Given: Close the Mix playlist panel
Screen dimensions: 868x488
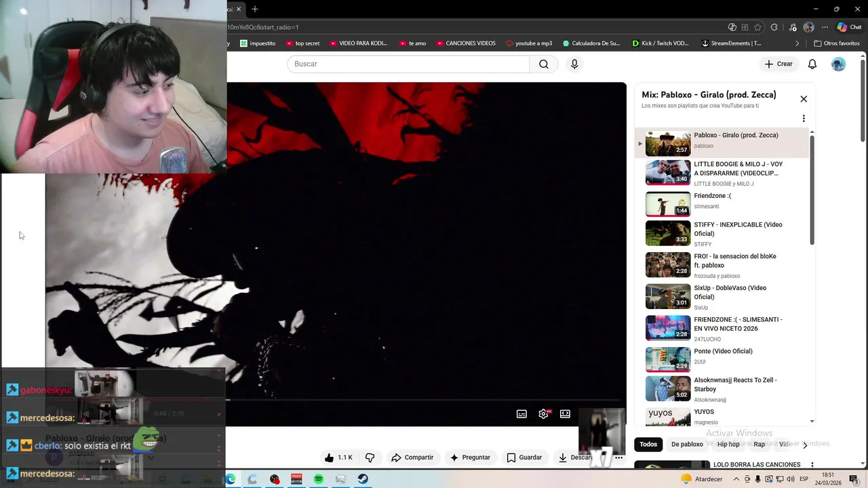Looking at the screenshot, I should click(x=804, y=99).
